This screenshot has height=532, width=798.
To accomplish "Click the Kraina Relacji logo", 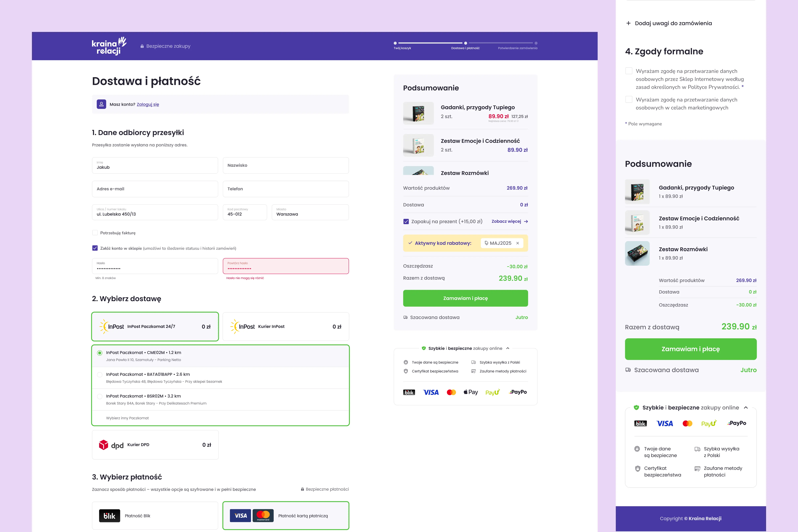I will click(x=109, y=46).
